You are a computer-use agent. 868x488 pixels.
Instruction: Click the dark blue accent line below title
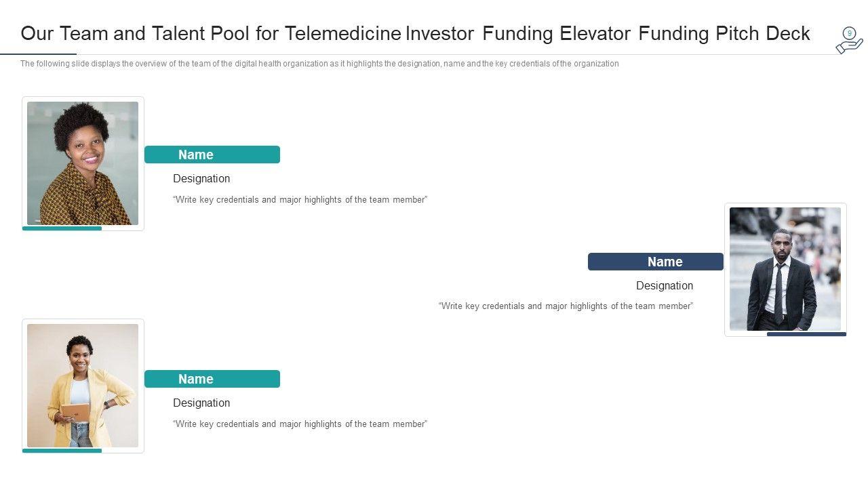pyautogui.click(x=38, y=54)
